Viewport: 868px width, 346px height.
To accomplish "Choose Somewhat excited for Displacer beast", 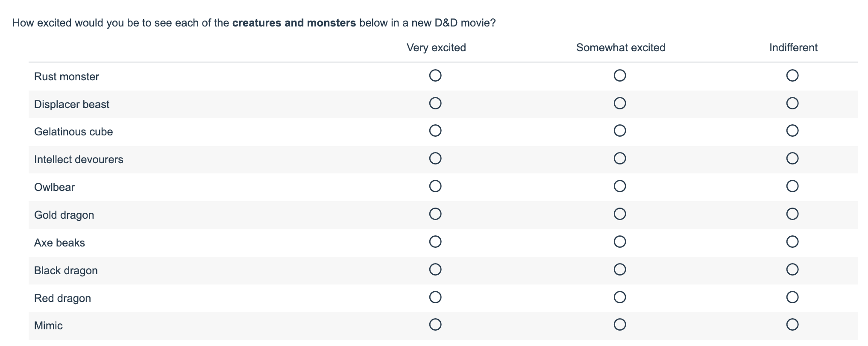I will (620, 103).
